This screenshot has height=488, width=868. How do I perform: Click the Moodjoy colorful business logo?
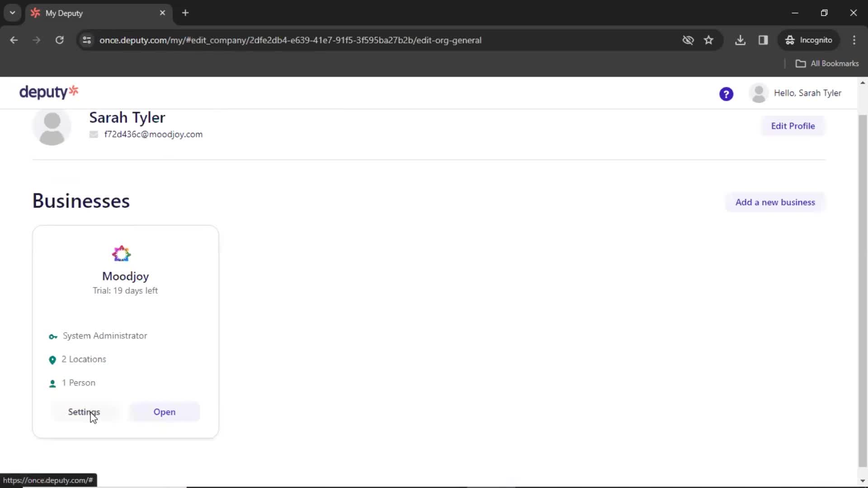point(121,254)
